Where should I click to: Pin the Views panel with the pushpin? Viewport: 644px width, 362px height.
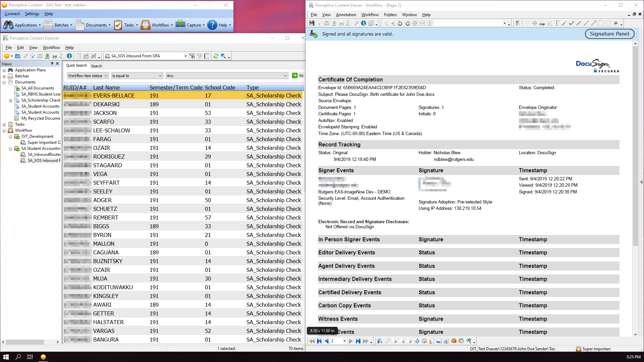point(52,63)
